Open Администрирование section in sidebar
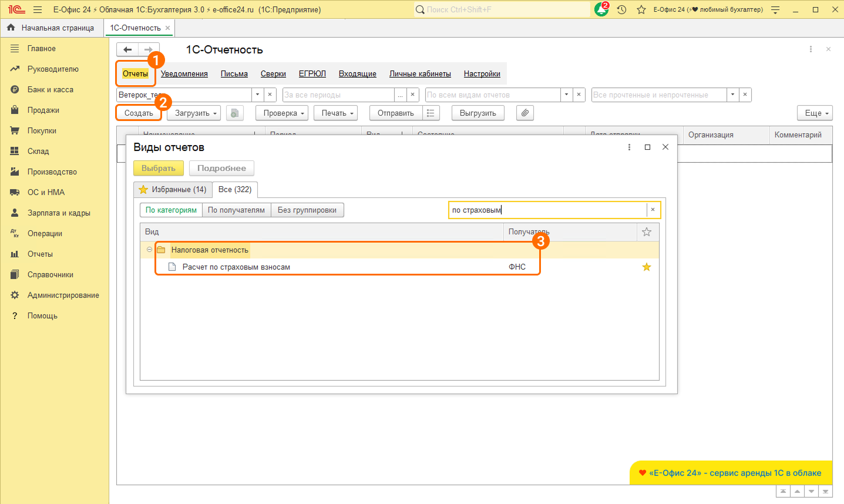Screen dimensions: 844x504 tap(63, 295)
